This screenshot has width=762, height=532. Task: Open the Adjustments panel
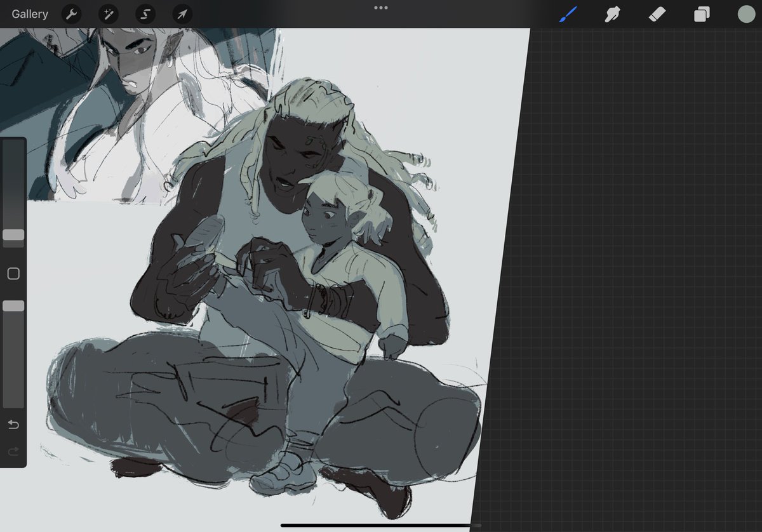[108, 14]
